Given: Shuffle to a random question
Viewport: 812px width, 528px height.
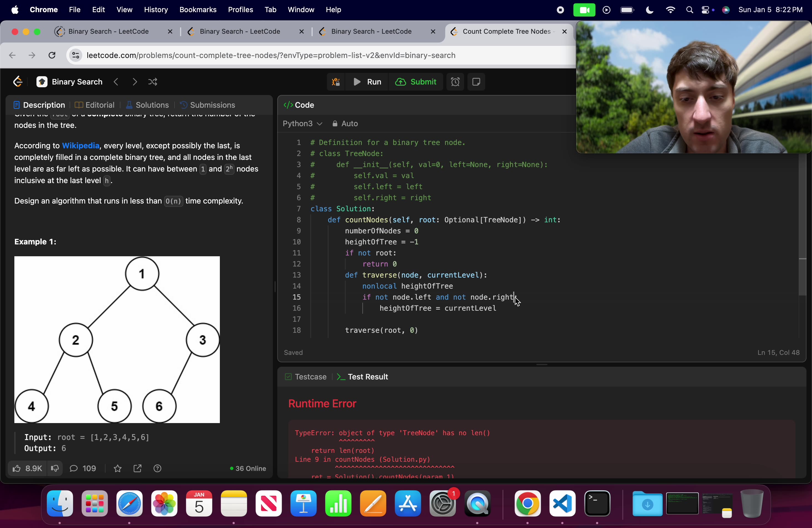Looking at the screenshot, I should pos(152,82).
